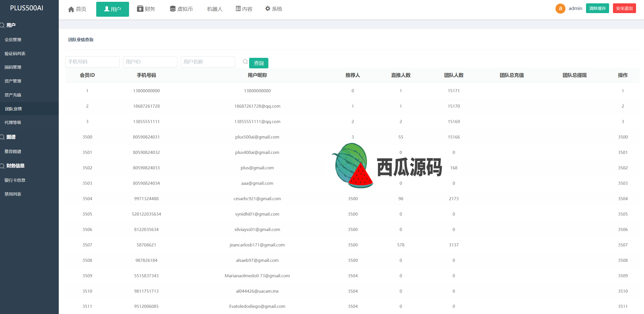Click the home icon in top navigation
644x314 pixels.
click(x=71, y=9)
